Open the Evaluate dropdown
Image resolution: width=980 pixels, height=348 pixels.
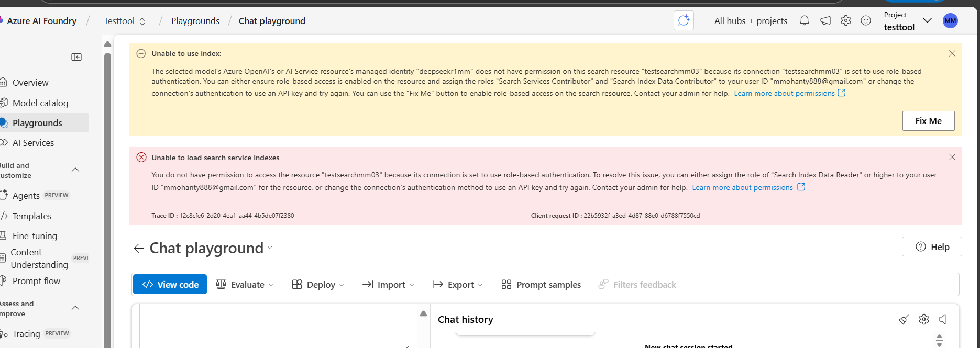coord(245,285)
